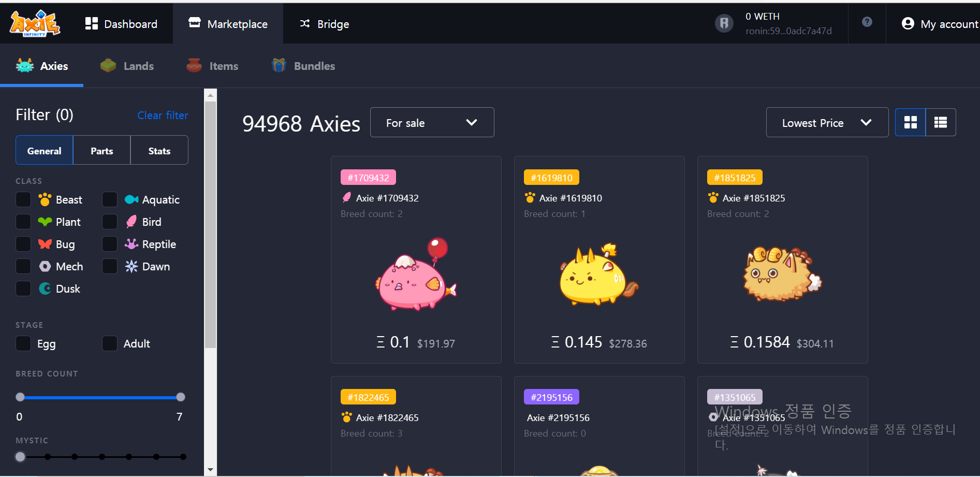Screen dimensions: 980x477
Task: Open the Lowest Price sort dropdown
Action: click(x=827, y=122)
